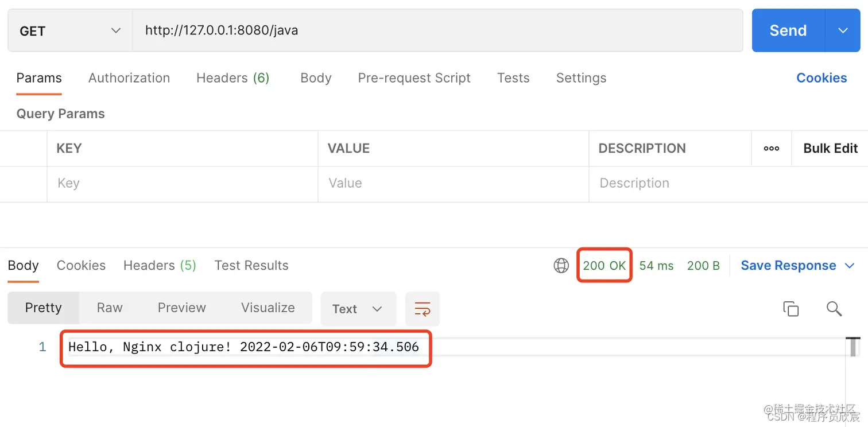Click the Value input cell
This screenshot has height=427, width=868.
coord(454,184)
